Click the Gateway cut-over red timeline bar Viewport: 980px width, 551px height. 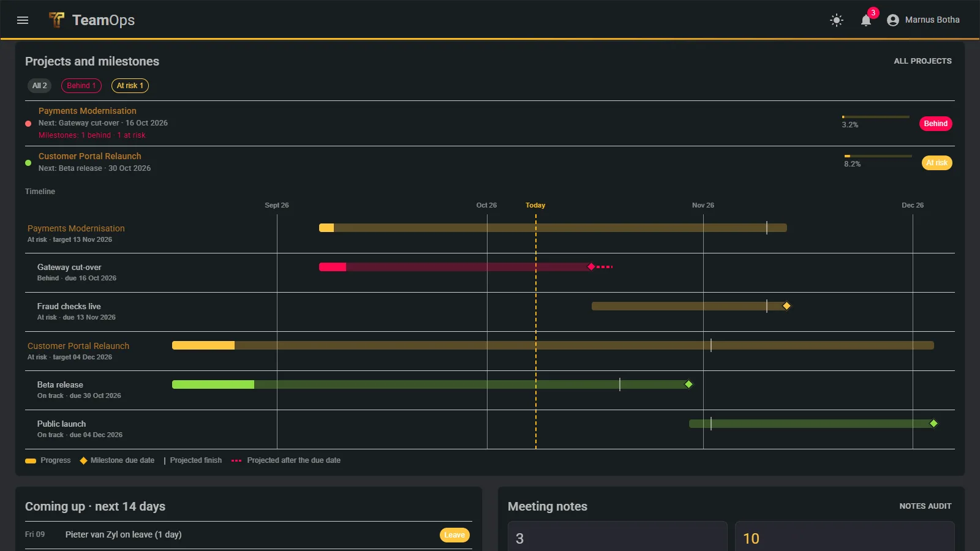click(455, 267)
